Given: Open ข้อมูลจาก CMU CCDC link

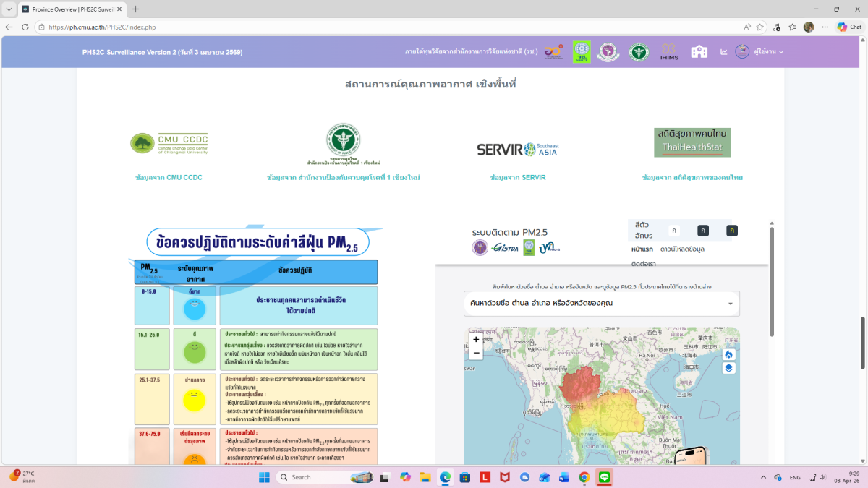Looking at the screenshot, I should click(x=169, y=178).
